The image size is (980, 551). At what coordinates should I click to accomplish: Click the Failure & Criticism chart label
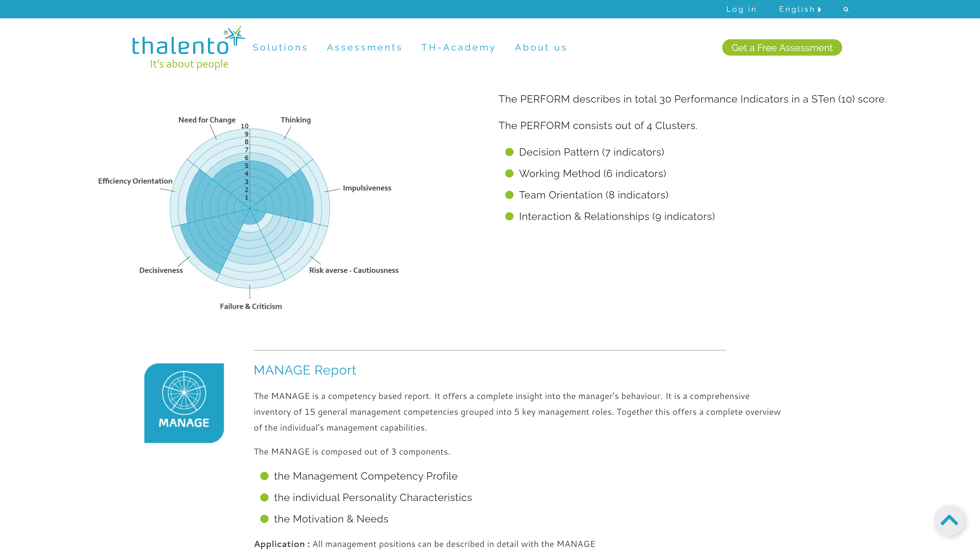click(x=251, y=306)
